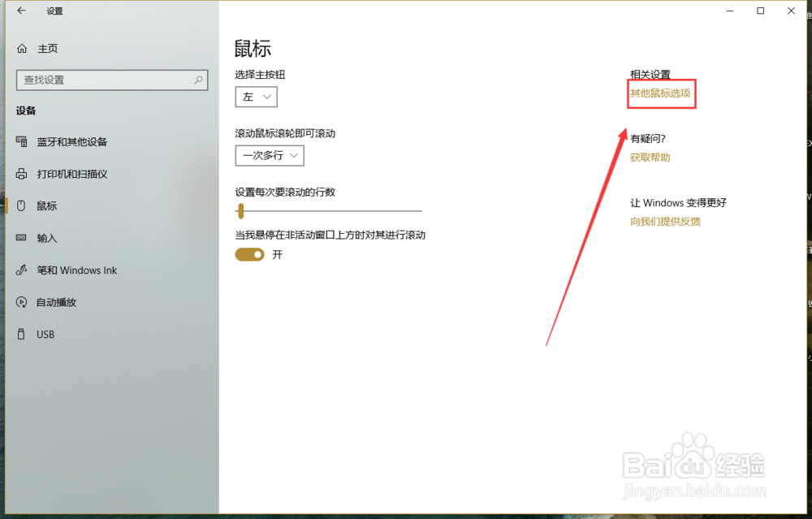Viewport: 812px width, 519px height.
Task: Expand the 一次多行 scroll dropdown
Action: point(269,155)
